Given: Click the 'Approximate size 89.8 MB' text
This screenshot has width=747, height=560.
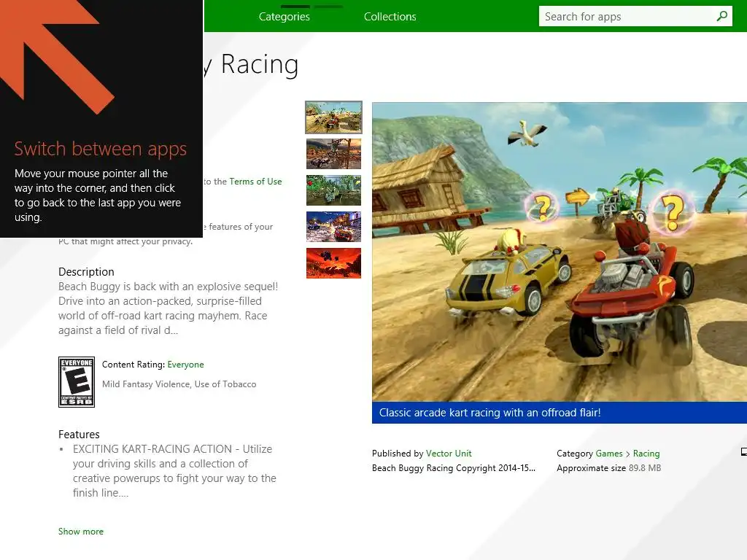Looking at the screenshot, I should [609, 468].
